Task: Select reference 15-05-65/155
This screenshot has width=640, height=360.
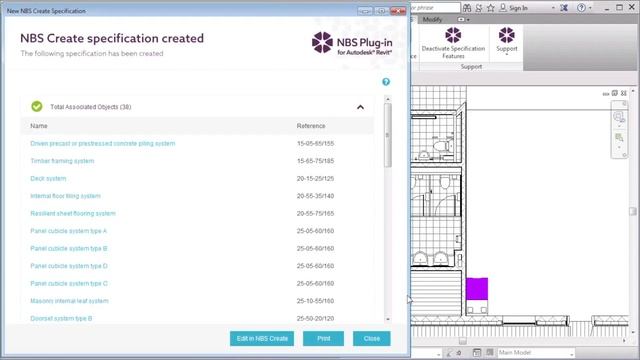Action: 315,144
